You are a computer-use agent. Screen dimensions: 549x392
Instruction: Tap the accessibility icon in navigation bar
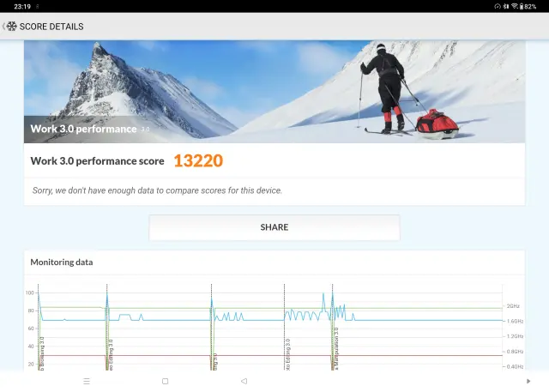click(528, 381)
